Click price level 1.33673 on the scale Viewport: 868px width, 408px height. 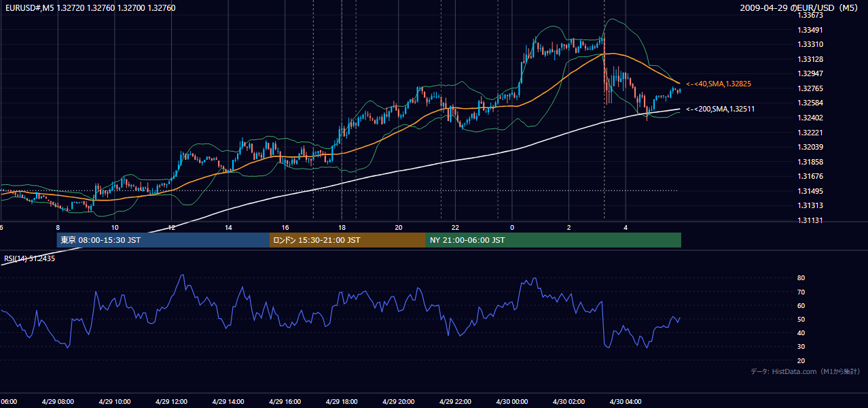click(x=811, y=15)
